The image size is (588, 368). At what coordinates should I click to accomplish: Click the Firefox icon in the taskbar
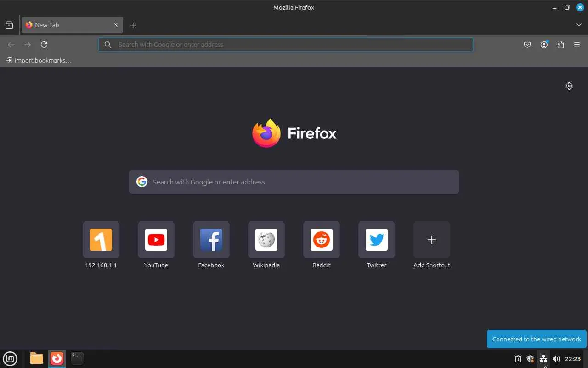point(57,358)
